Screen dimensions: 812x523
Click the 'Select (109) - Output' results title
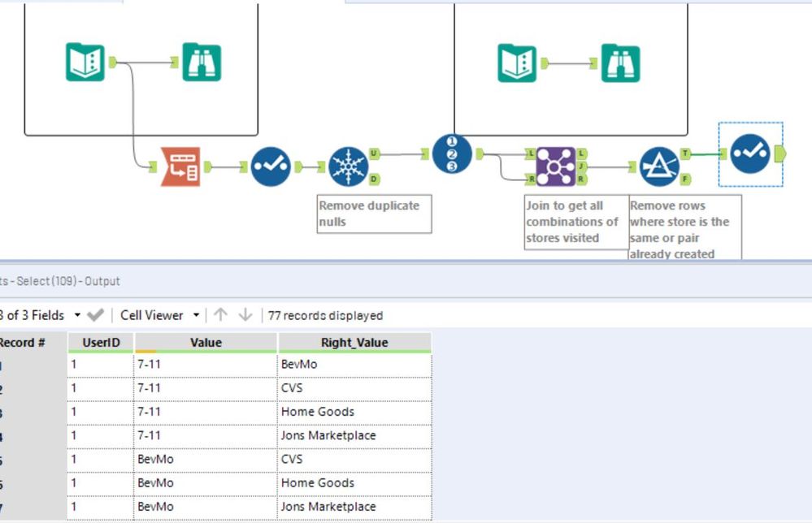click(67, 281)
